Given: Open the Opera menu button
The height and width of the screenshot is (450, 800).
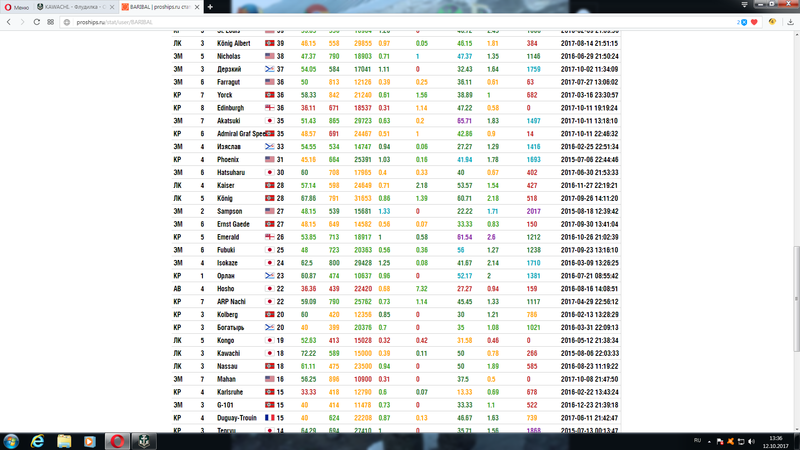Looking at the screenshot, I should point(14,6).
